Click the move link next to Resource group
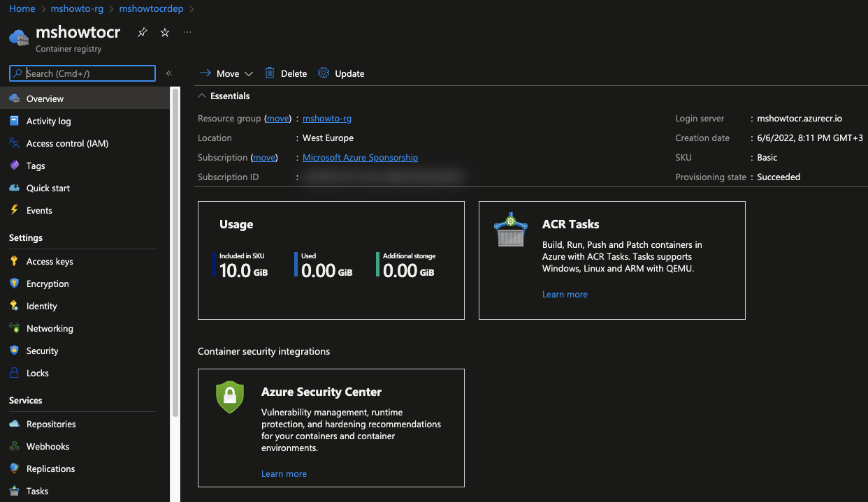 [277, 119]
